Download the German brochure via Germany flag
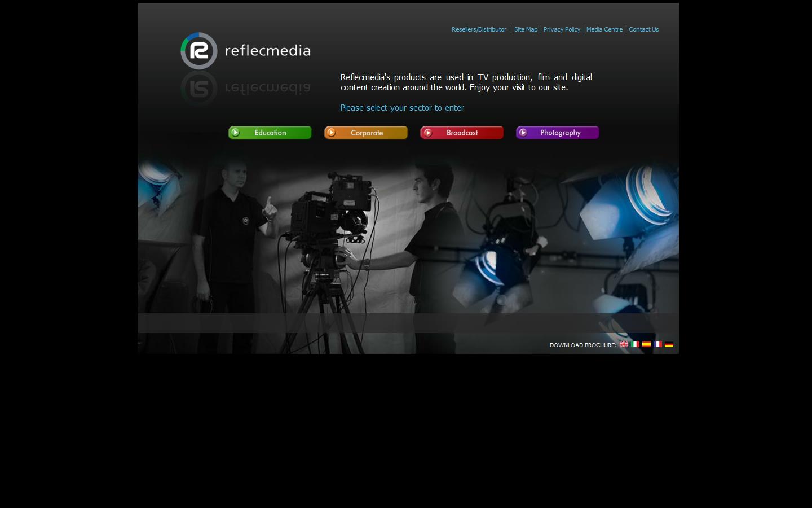Image resolution: width=812 pixels, height=508 pixels. 669,344
